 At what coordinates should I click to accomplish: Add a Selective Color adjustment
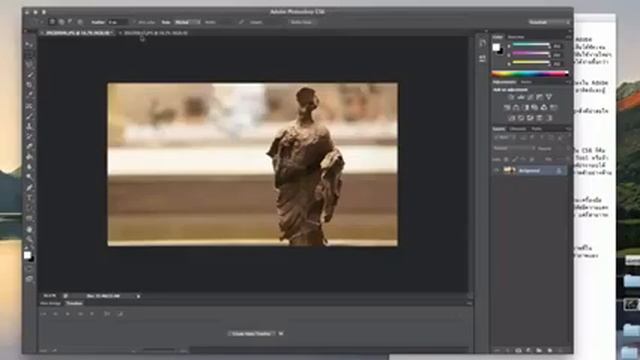[x=540, y=118]
